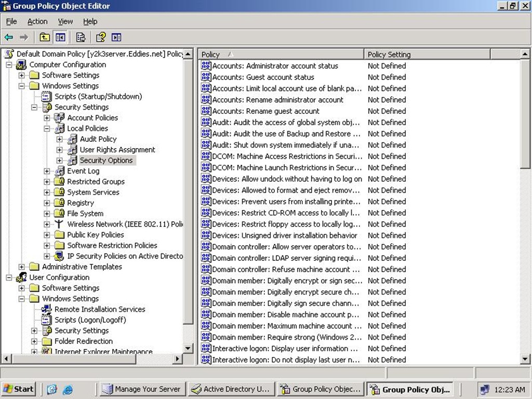Click the Forward arrow toolbar icon
The height and width of the screenshot is (399, 532).
pos(24,37)
